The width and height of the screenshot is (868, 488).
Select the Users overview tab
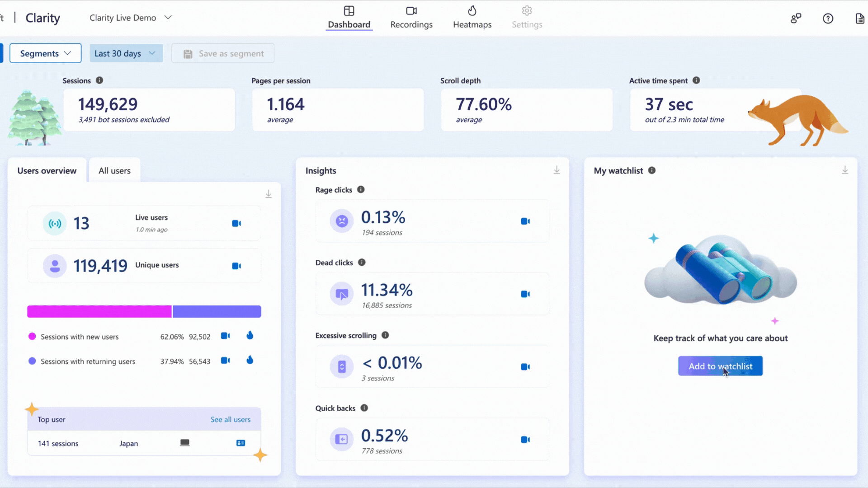click(x=47, y=170)
